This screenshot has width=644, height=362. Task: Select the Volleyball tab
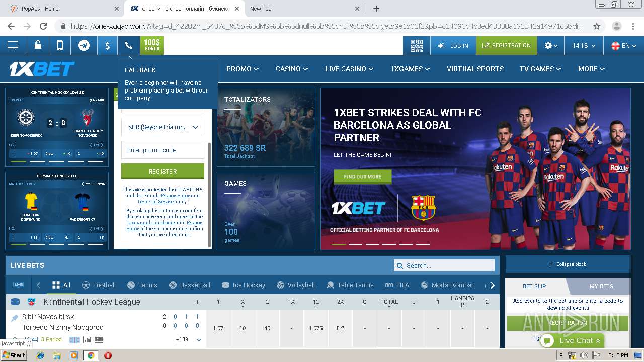click(x=296, y=285)
